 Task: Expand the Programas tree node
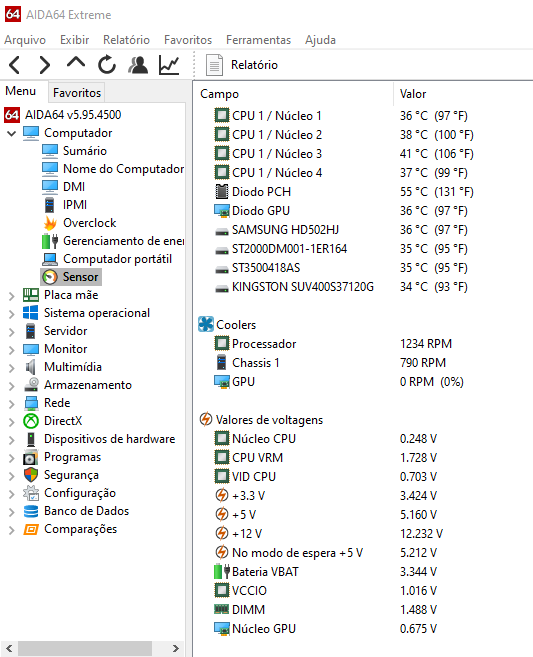(11, 458)
